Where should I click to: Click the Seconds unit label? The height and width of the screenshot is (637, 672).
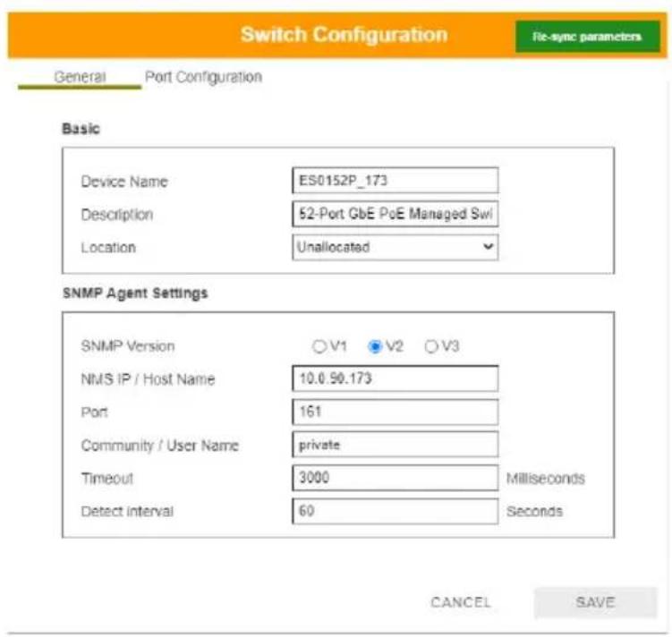pyautogui.click(x=534, y=511)
